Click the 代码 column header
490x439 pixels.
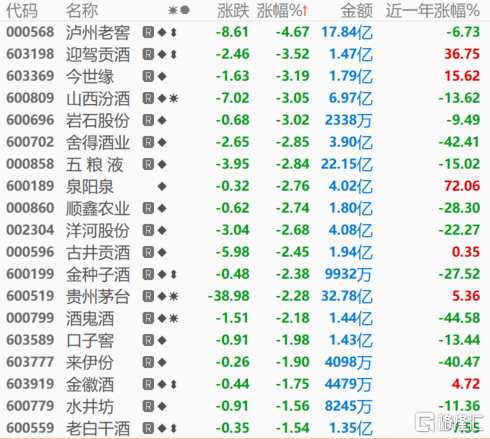click(22, 11)
